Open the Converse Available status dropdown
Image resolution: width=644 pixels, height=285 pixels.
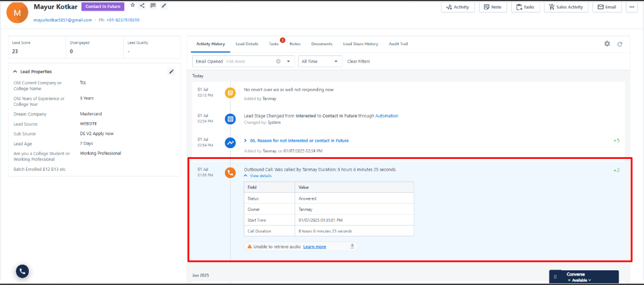click(579, 280)
